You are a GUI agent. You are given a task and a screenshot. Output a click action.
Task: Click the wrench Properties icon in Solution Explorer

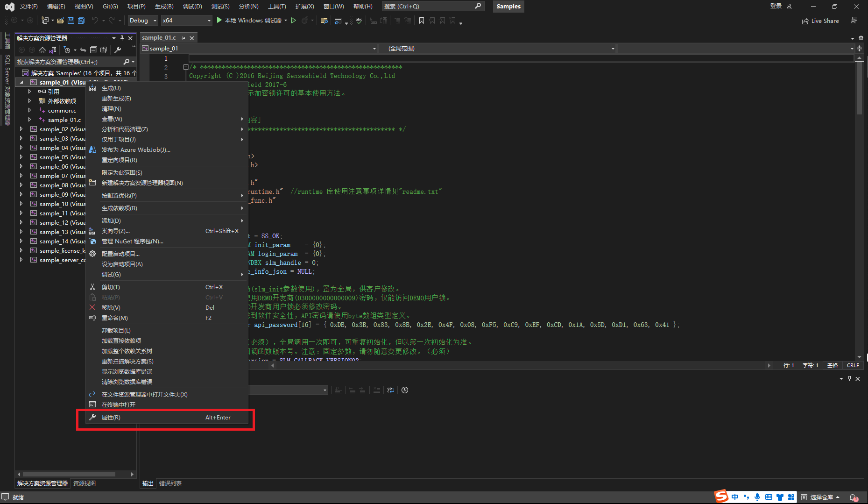click(118, 50)
